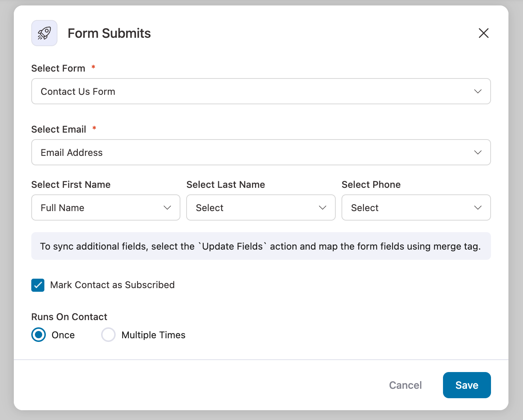Click the Runs On Contact label
This screenshot has width=523, height=420.
click(x=69, y=317)
